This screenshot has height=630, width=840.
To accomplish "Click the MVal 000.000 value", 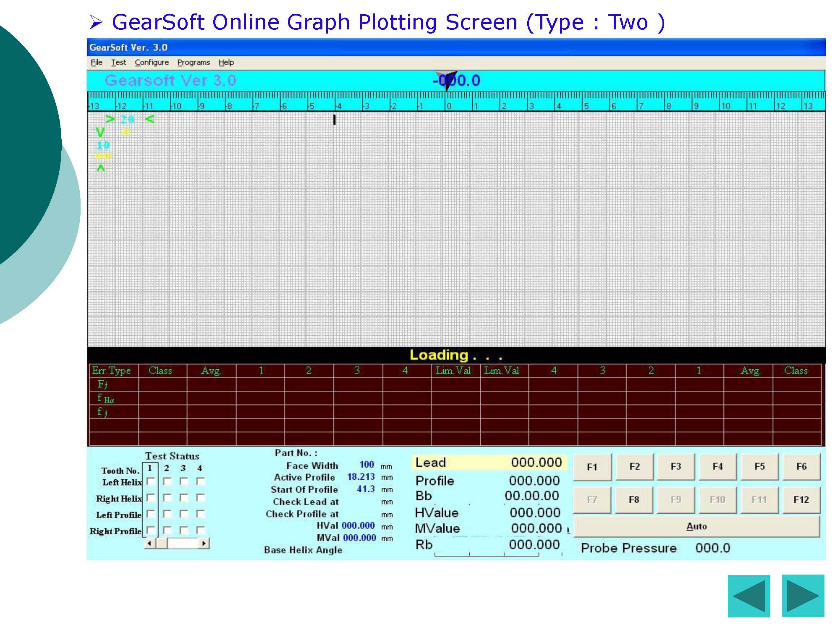I will [359, 538].
